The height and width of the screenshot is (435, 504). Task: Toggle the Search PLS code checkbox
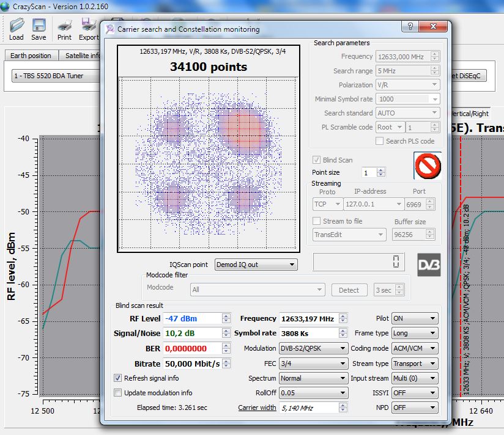point(379,141)
